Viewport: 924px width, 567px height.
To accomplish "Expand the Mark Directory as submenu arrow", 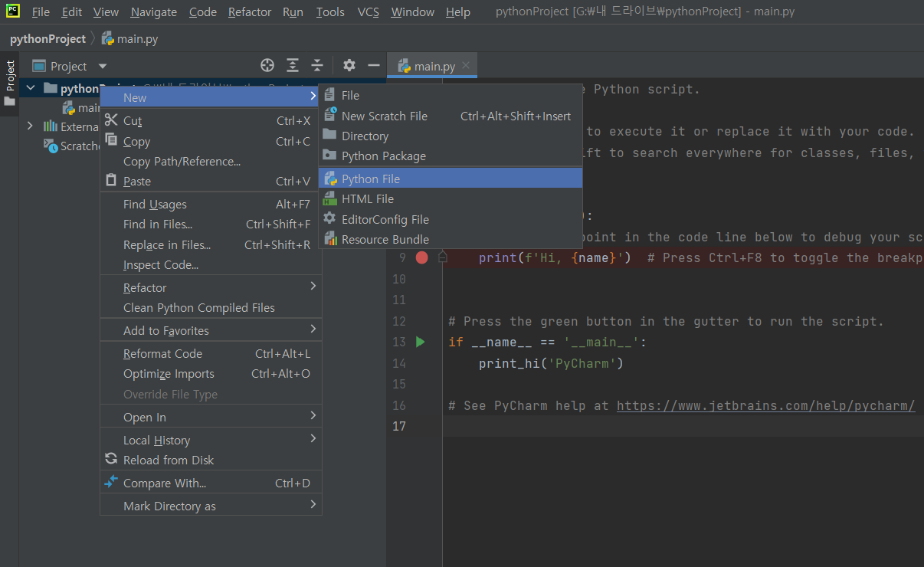I will click(x=313, y=504).
